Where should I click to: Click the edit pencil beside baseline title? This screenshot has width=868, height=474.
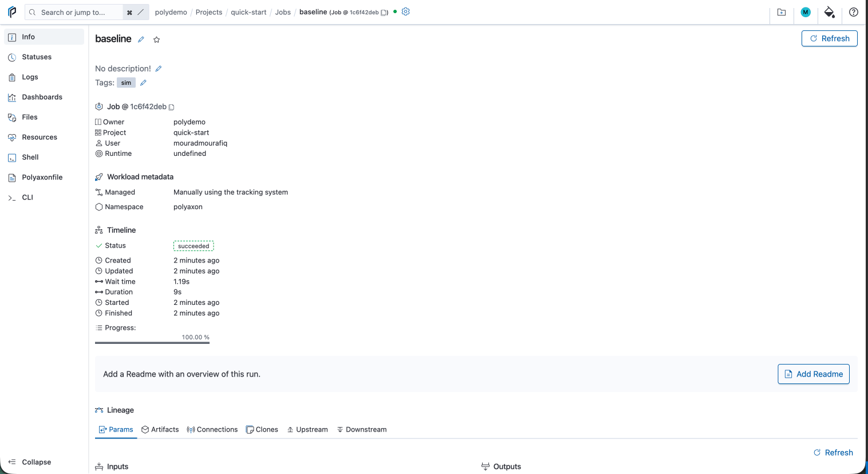click(141, 40)
